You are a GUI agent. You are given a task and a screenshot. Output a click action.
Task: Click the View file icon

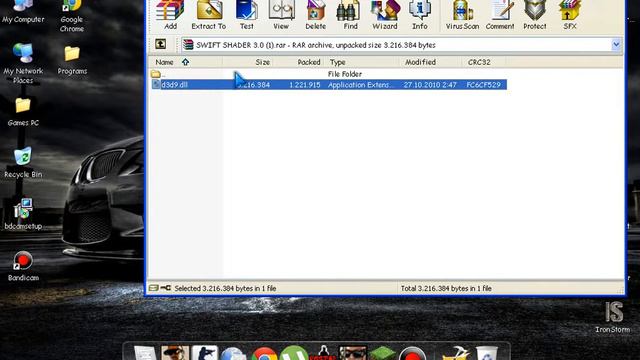coord(281,15)
